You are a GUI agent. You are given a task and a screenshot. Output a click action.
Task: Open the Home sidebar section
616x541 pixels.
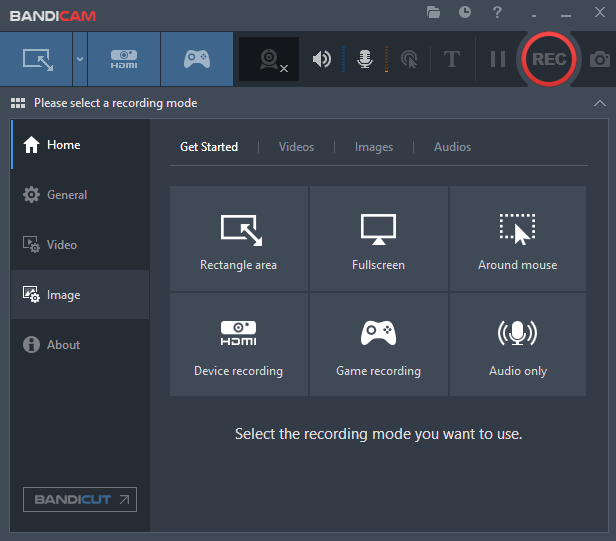[x=81, y=145]
